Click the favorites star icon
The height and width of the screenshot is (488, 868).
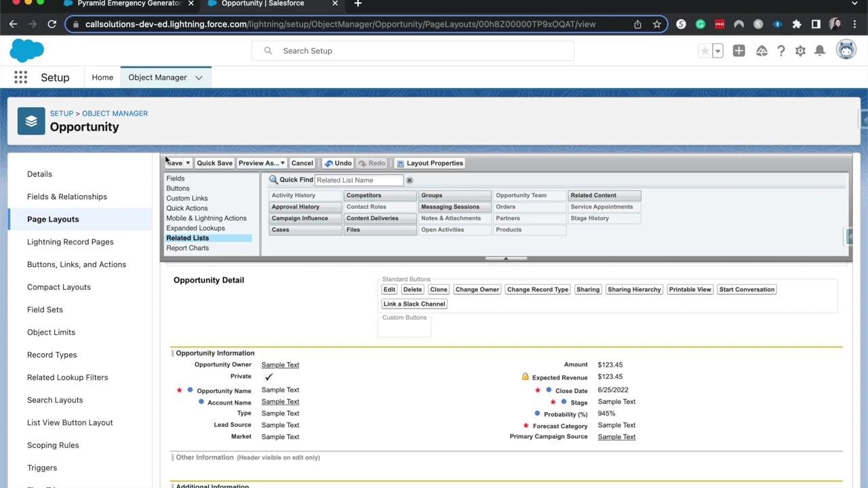[x=705, y=51]
